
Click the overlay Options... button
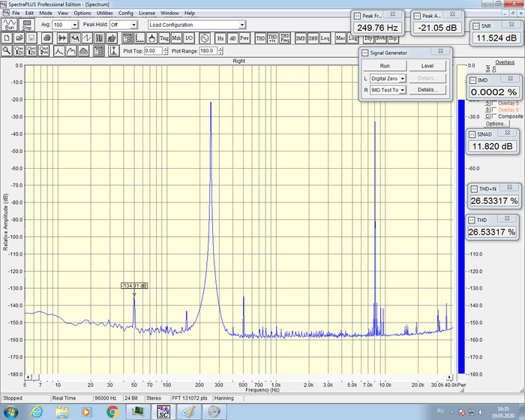(496, 124)
